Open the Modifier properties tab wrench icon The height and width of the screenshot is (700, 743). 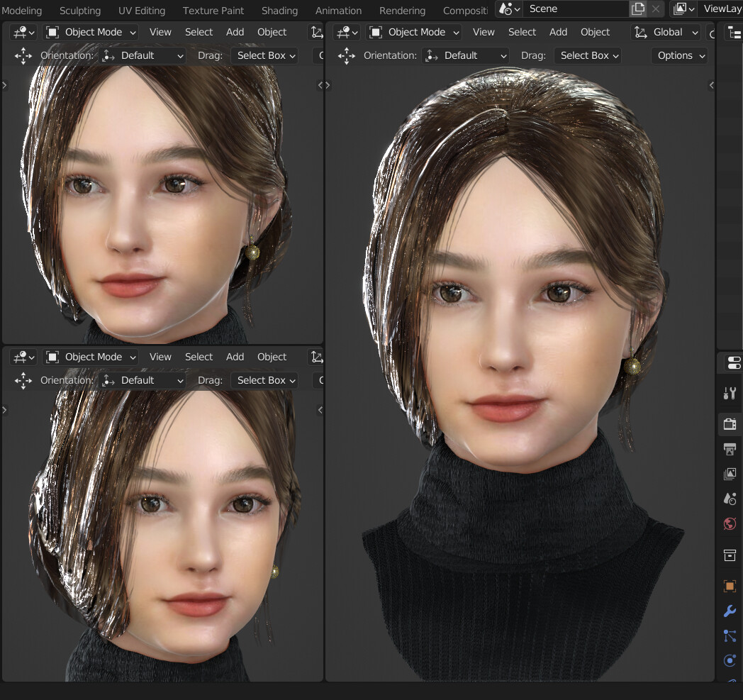(x=730, y=611)
